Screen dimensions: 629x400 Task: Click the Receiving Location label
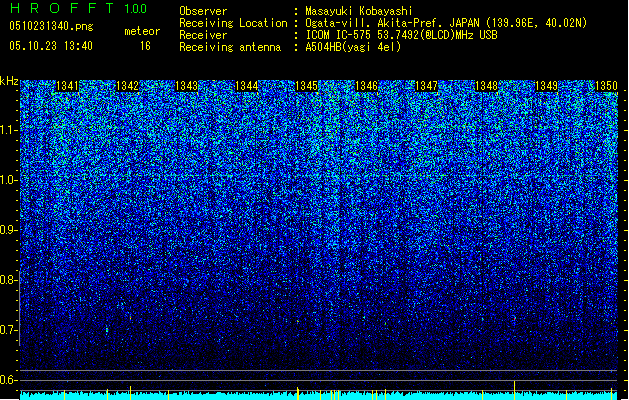tap(233, 23)
